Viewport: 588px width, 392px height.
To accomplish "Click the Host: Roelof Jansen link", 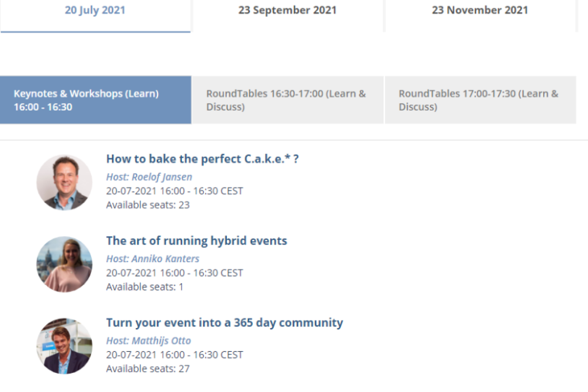I will pyautogui.click(x=149, y=177).
